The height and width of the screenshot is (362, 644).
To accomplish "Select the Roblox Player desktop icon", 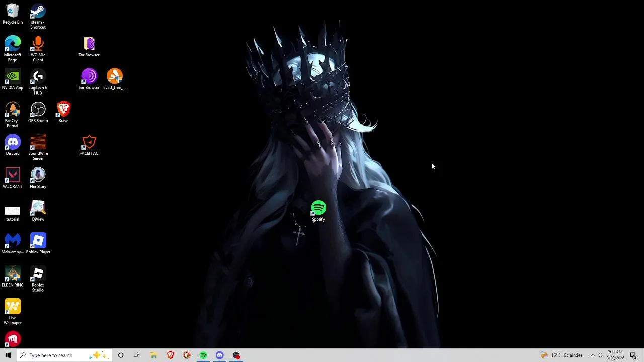I will (x=38, y=243).
